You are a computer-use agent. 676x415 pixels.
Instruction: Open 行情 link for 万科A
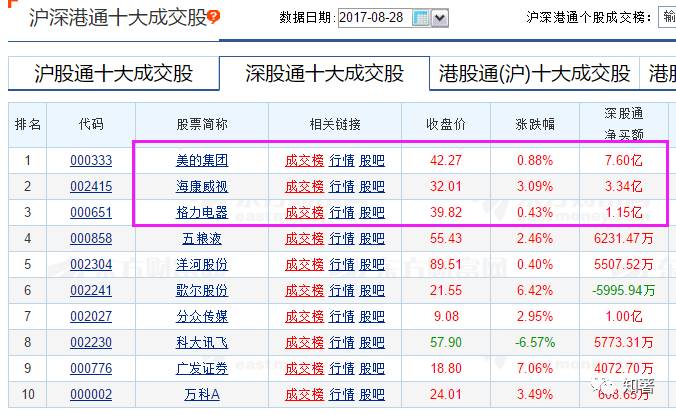(341, 394)
